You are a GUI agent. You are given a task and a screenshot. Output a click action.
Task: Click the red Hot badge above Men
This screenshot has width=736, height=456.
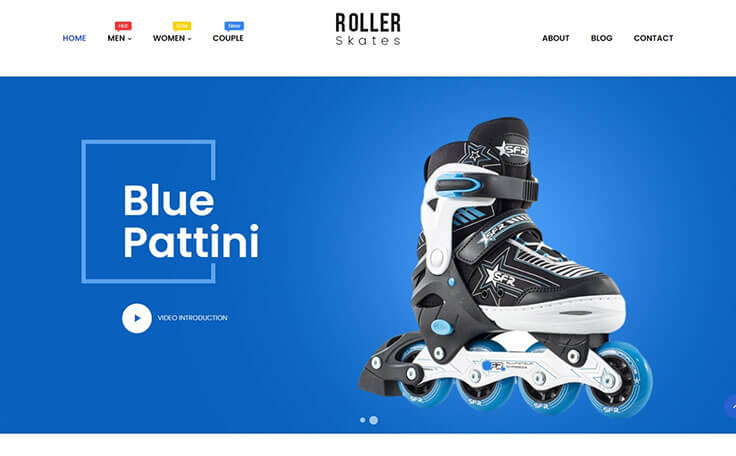(x=123, y=26)
